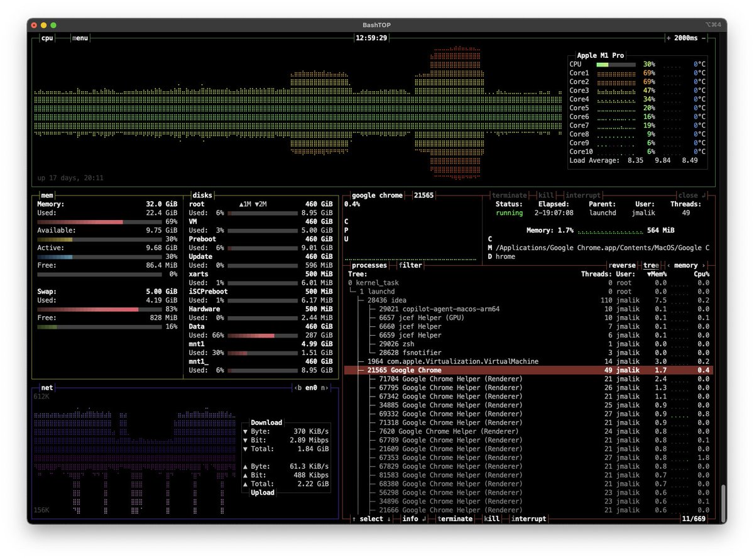Click the green window zoom button
Screen dimensions: 754x560
tap(53, 25)
